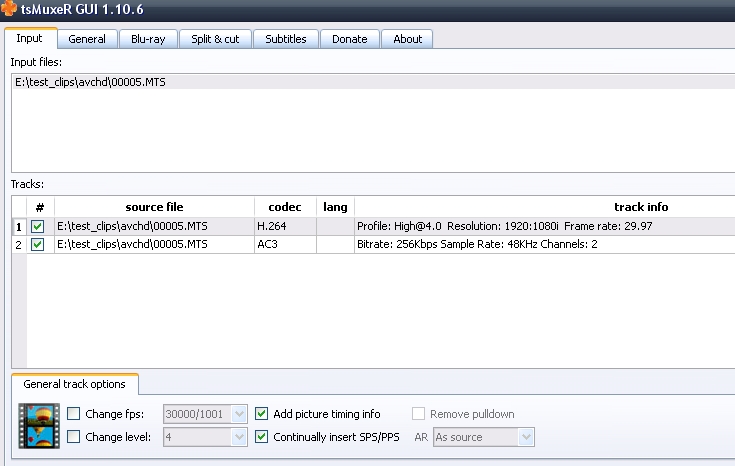The width and height of the screenshot is (735, 466).
Task: Open the Blu-ray tab
Action: click(x=148, y=39)
